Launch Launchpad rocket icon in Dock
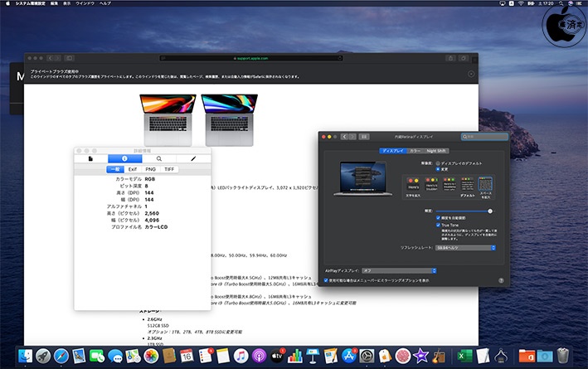The width and height of the screenshot is (588, 369). 43,356
